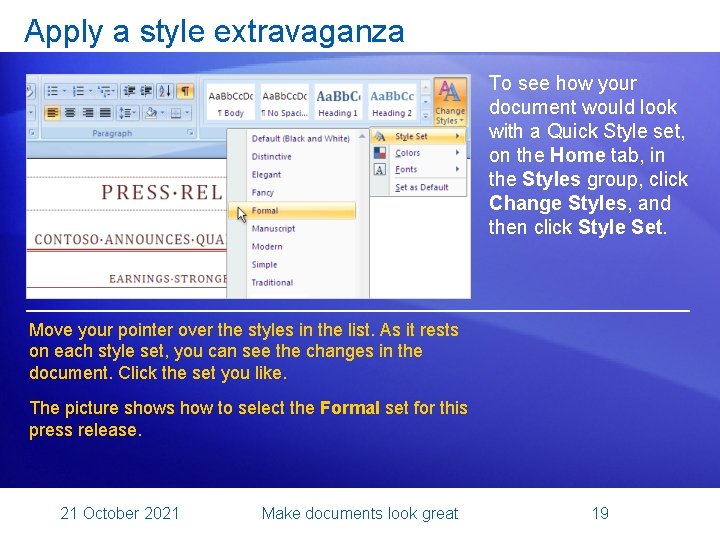Open the Fonts submenu
720x540 pixels.
tap(418, 169)
